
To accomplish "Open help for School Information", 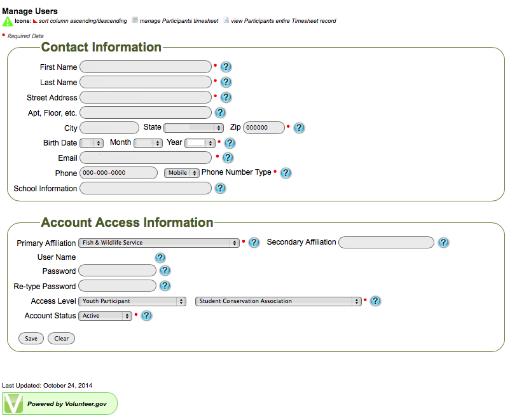I will [x=220, y=188].
